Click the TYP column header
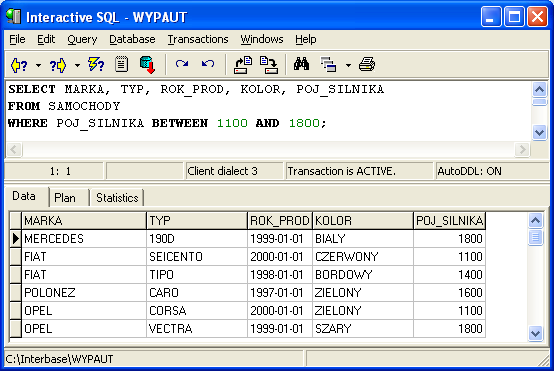The width and height of the screenshot is (554, 371). click(x=197, y=221)
